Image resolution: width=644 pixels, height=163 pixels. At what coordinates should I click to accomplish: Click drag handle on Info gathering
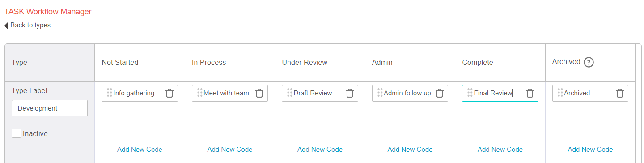tap(110, 93)
